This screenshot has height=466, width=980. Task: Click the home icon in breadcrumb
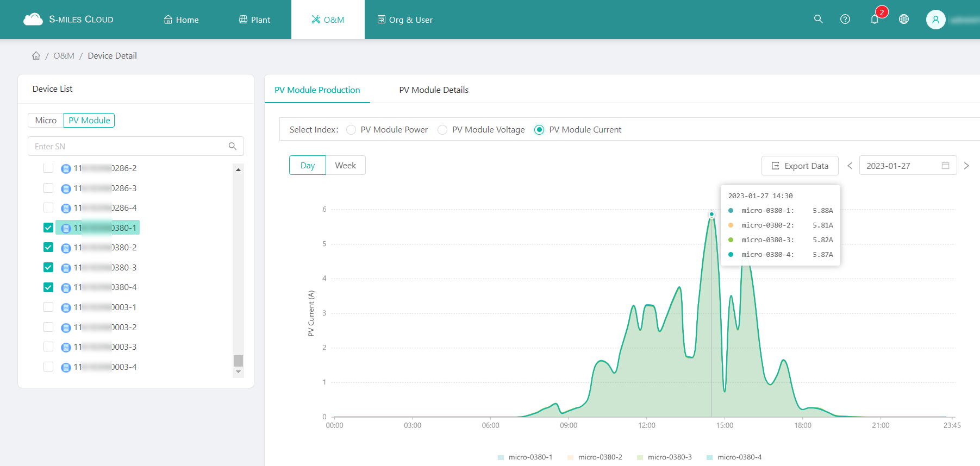tap(36, 55)
